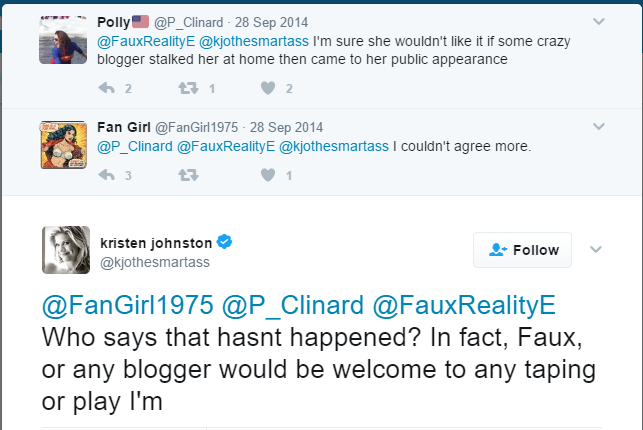
Task: Like Fan Girl's tweet with the heart
Action: (x=267, y=176)
